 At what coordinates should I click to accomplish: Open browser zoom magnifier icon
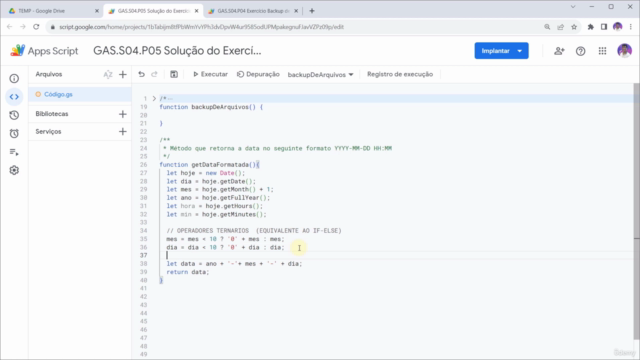[x=547, y=27]
